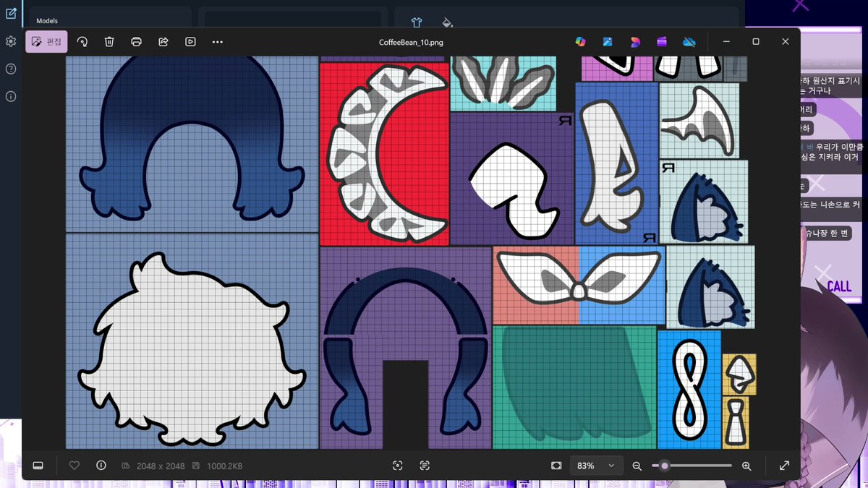Image resolution: width=868 pixels, height=488 pixels.
Task: Click the zoom slider handle
Action: (664, 466)
